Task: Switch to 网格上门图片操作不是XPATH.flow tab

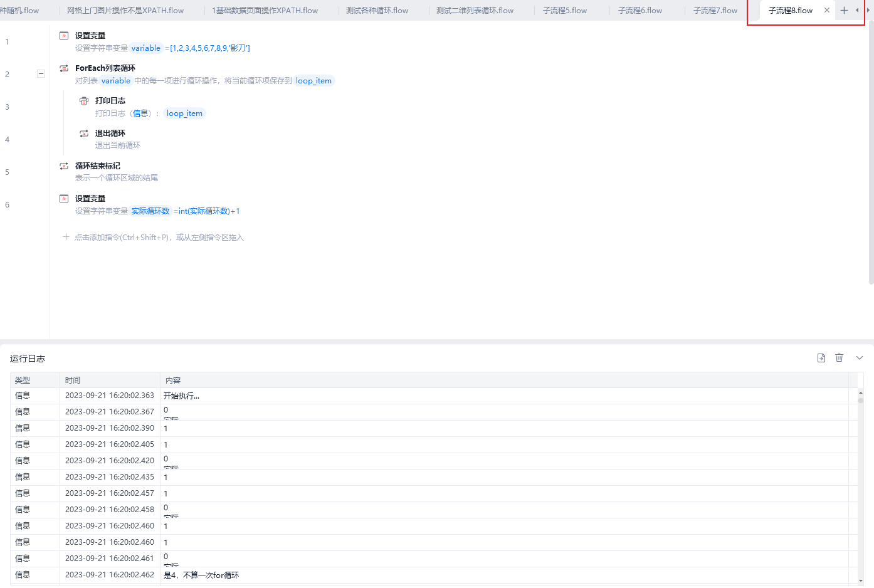Action: 125,11
